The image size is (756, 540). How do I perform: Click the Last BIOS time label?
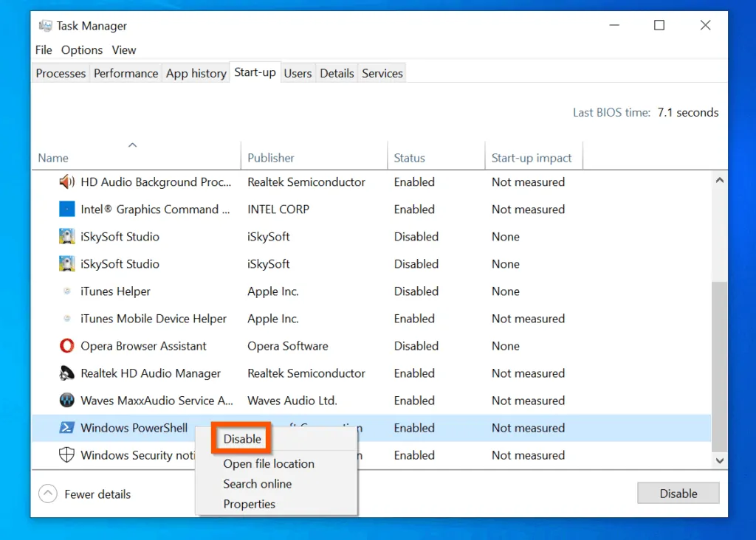point(611,112)
